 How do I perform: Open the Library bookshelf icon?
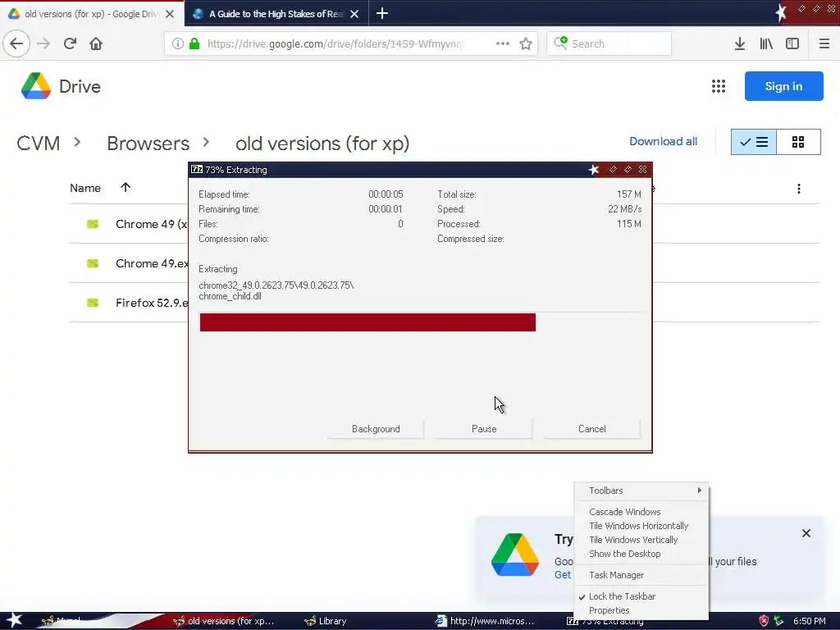[766, 43]
